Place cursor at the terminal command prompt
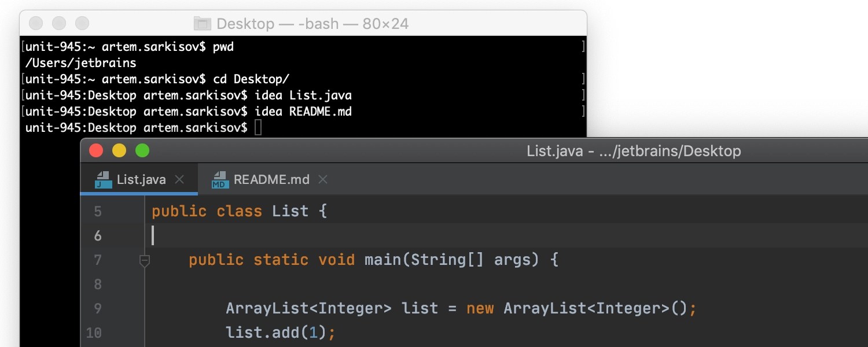The width and height of the screenshot is (868, 347). (x=256, y=128)
